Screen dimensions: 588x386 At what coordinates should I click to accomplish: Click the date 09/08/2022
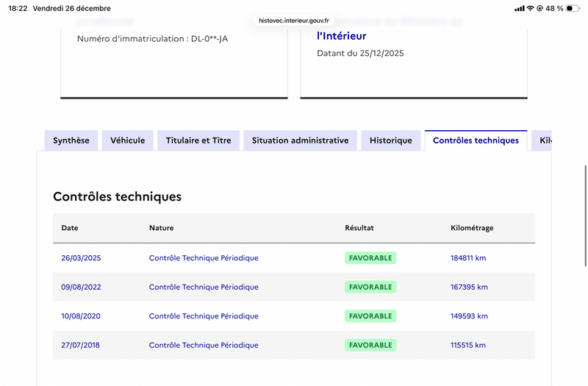pyautogui.click(x=81, y=287)
